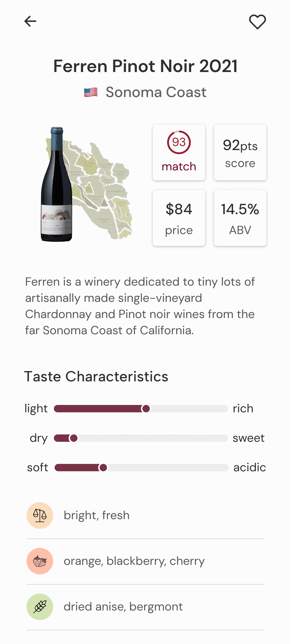Tap the strawberry fruit icon
Screen dimensions: 290x644
[40, 561]
